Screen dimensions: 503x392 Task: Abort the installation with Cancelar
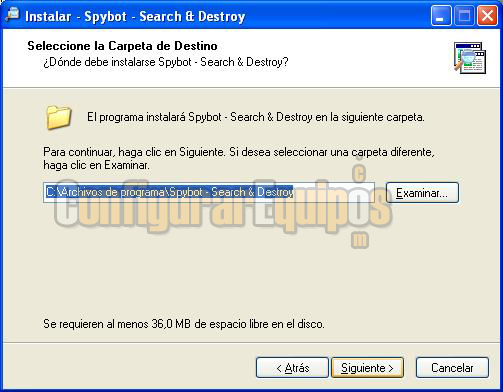tap(452, 368)
